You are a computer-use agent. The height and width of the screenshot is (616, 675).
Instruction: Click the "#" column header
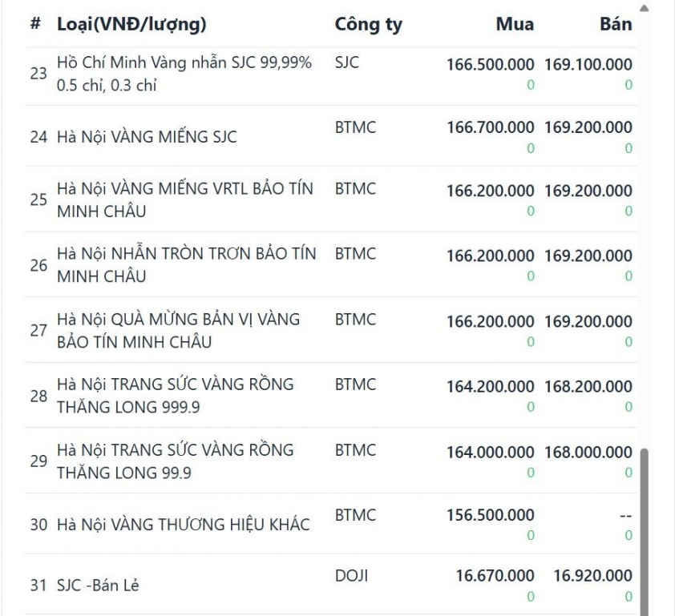(35, 24)
